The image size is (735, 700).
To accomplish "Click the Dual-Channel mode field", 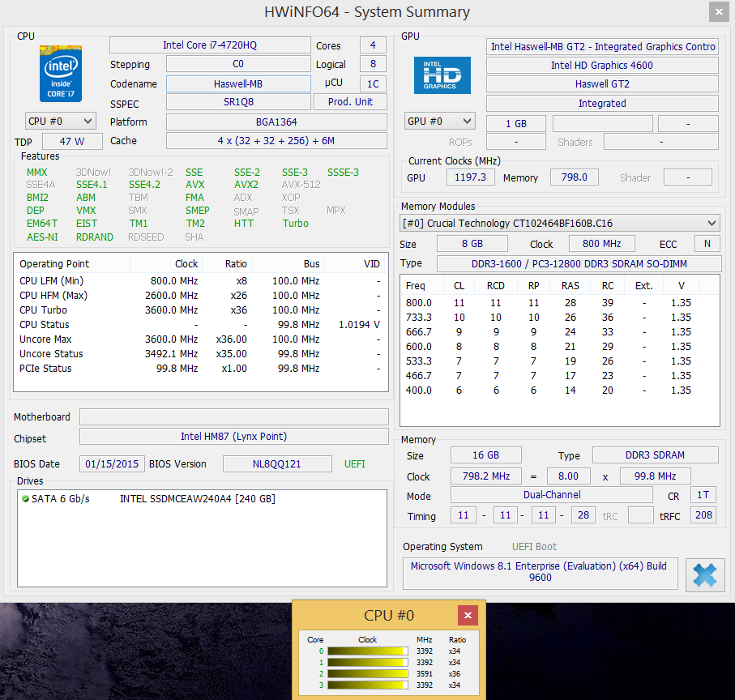I will (552, 495).
